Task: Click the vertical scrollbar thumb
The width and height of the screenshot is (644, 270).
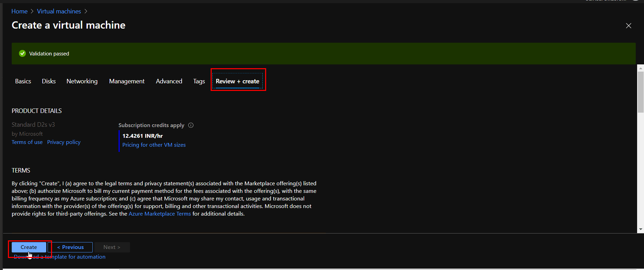Action: 641,92
